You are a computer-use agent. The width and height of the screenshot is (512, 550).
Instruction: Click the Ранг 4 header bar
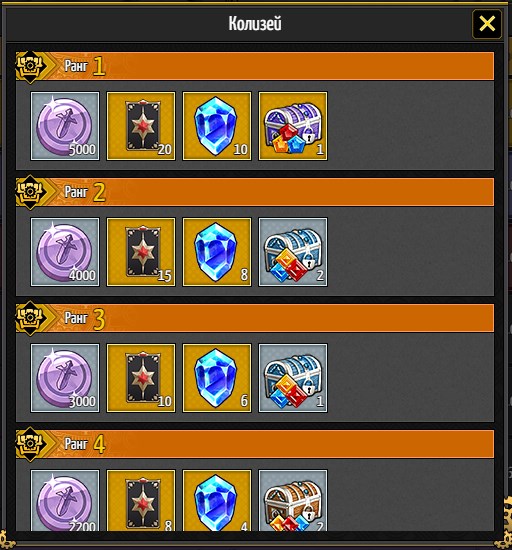tap(255, 444)
